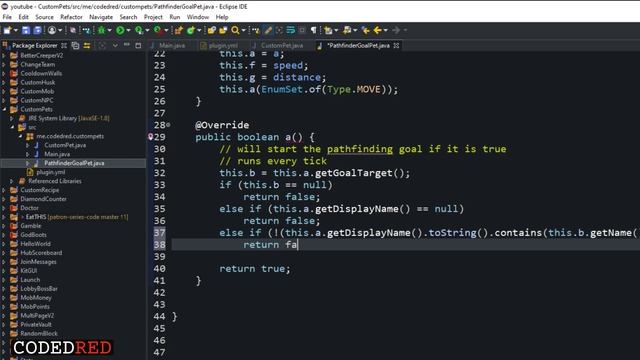
Task: Collapse the CustomPets project
Action: (x=4, y=109)
